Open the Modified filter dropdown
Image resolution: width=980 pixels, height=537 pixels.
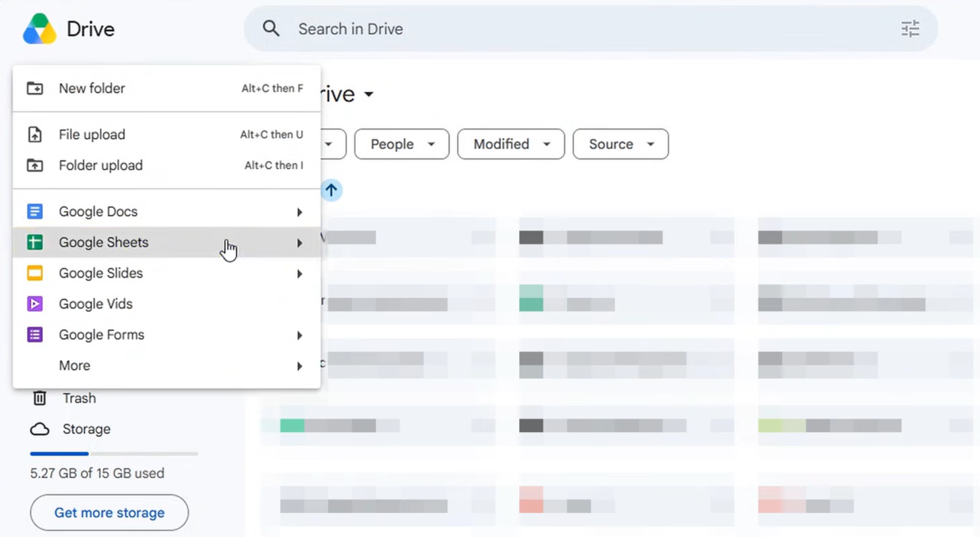[511, 144]
